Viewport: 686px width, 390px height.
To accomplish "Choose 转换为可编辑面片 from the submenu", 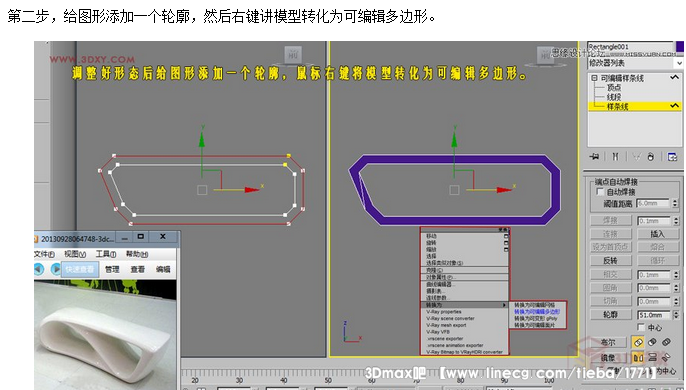I will click(535, 325).
